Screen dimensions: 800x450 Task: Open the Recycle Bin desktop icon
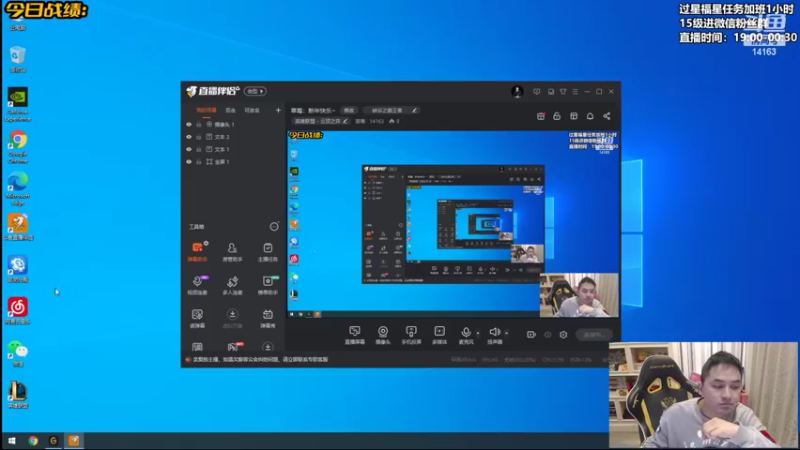pos(18,59)
